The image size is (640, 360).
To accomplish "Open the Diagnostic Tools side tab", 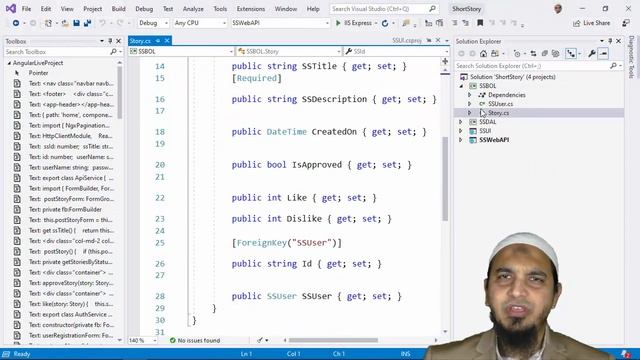I will point(631,57).
